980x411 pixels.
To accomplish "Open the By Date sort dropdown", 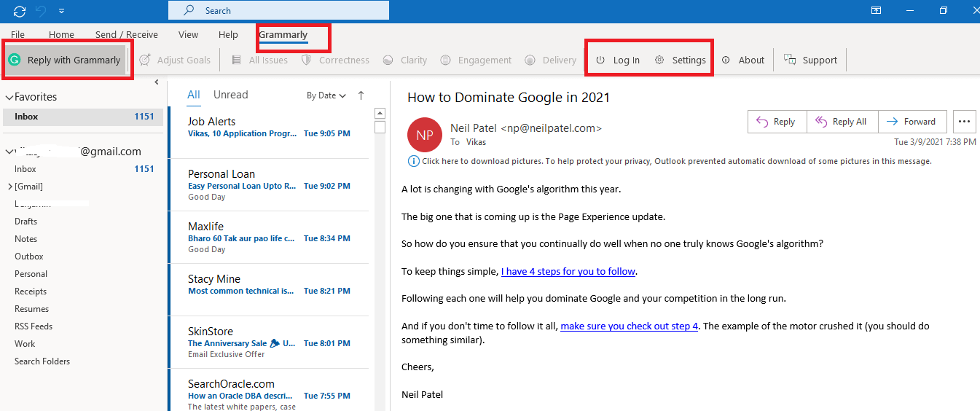I will pyautogui.click(x=326, y=95).
